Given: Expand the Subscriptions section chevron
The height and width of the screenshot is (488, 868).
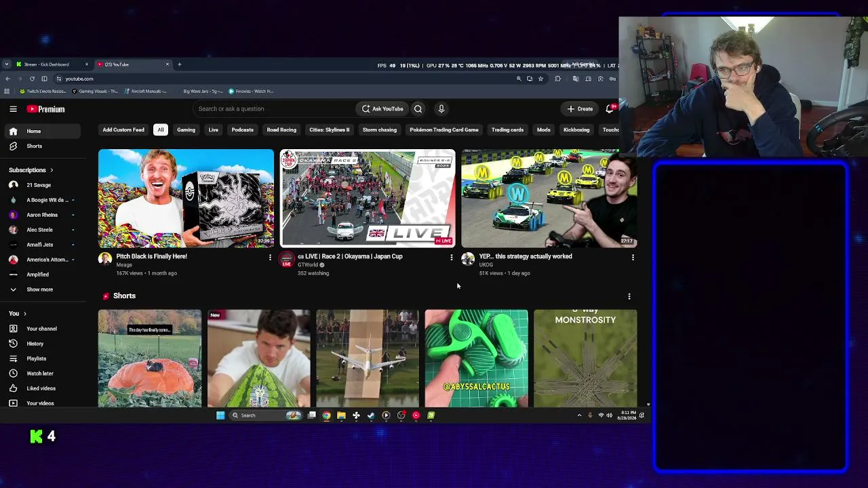Looking at the screenshot, I should coord(52,170).
